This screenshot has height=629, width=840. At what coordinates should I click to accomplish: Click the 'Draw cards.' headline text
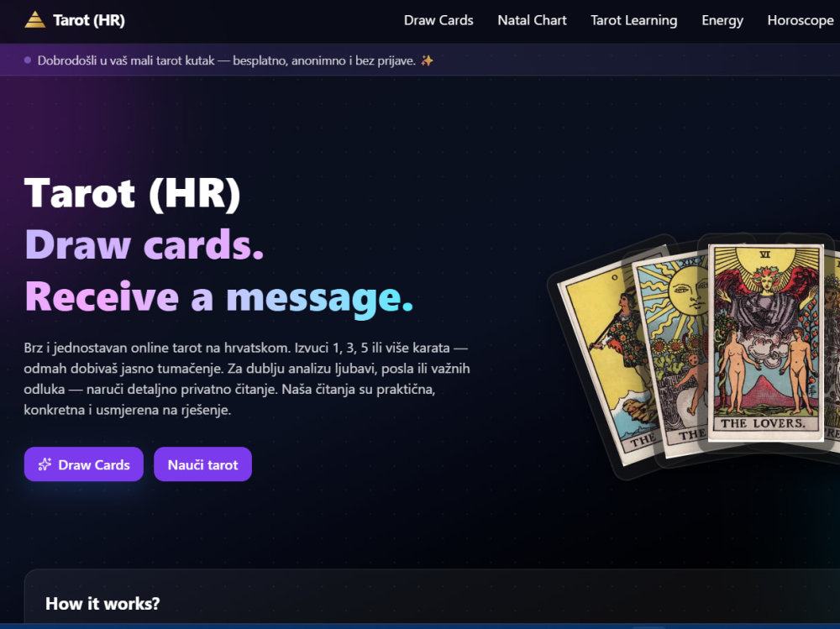[144, 245]
